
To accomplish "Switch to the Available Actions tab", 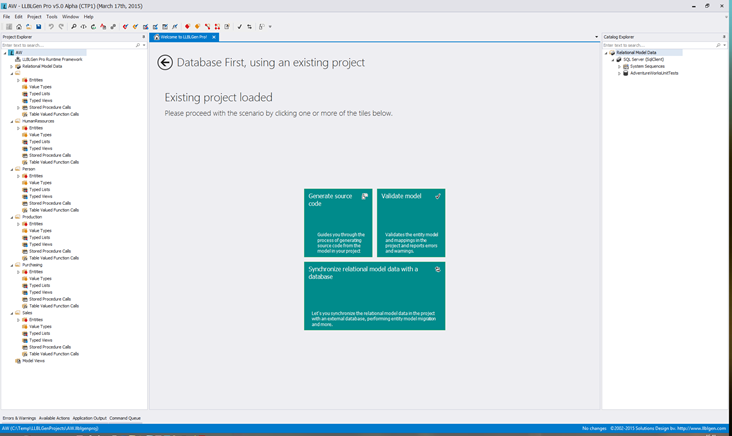I will click(54, 418).
